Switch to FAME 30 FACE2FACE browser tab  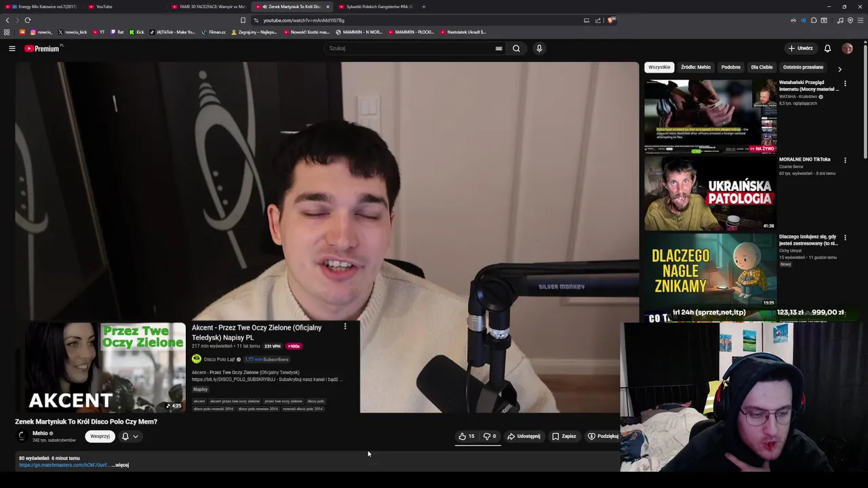click(208, 7)
